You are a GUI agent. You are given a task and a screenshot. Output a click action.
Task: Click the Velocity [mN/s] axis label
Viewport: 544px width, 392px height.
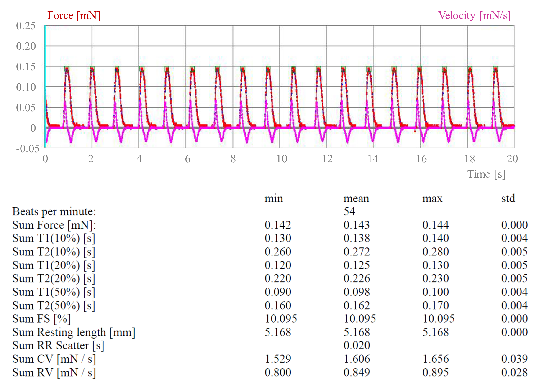coord(474,15)
